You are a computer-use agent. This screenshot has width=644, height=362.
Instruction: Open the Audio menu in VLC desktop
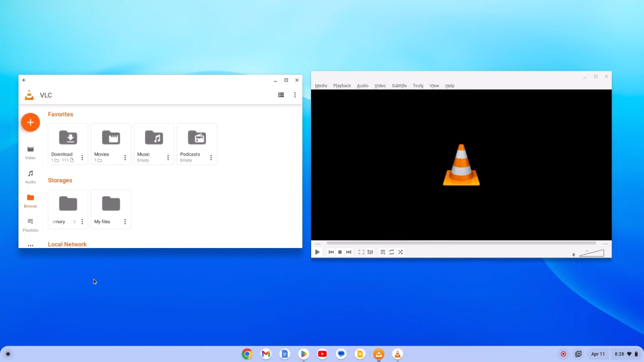tap(362, 86)
